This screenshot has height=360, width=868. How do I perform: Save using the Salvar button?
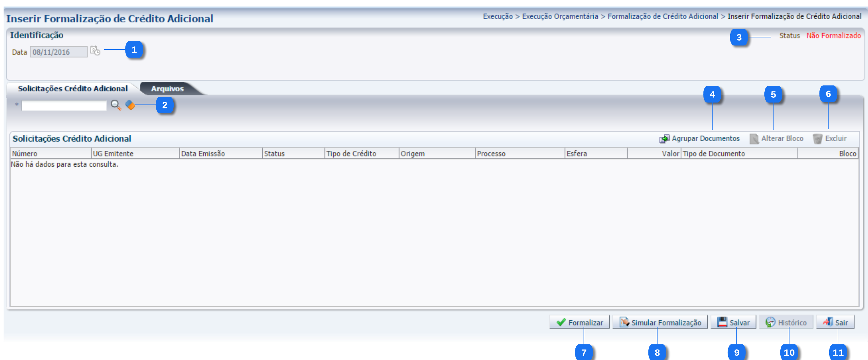pyautogui.click(x=733, y=322)
